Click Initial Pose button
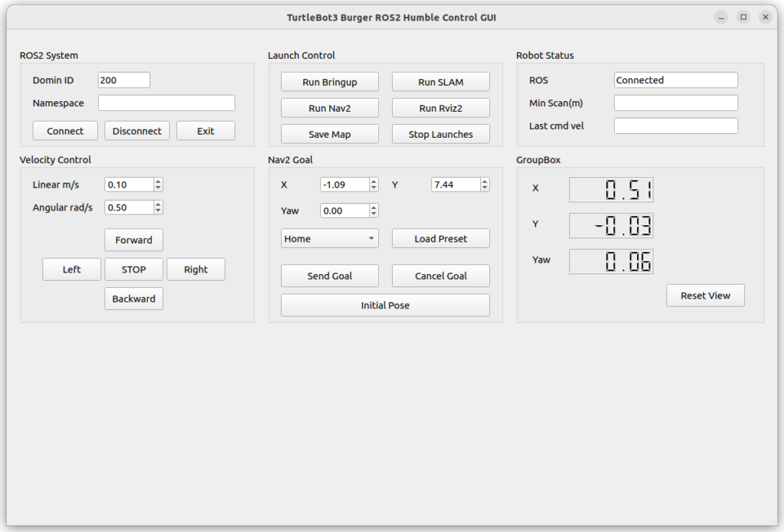 tap(385, 305)
